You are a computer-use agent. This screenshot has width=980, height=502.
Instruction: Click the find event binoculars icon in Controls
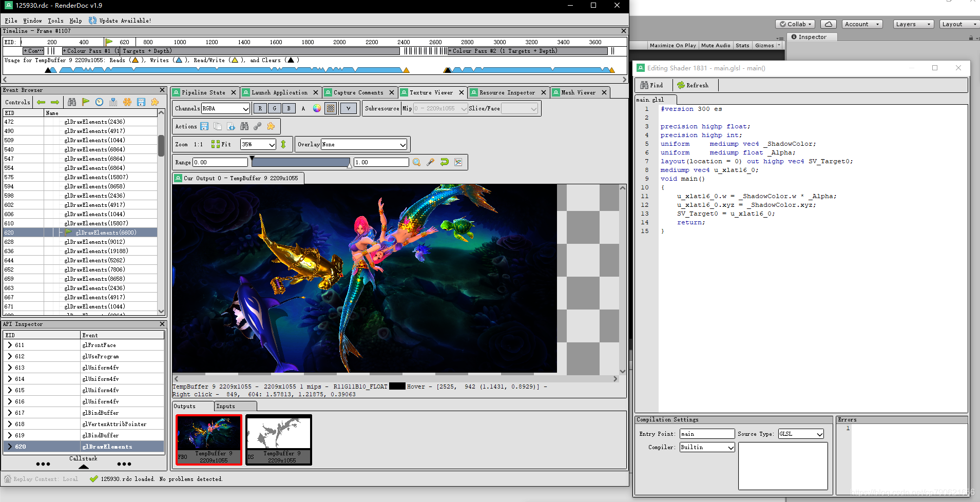click(72, 102)
